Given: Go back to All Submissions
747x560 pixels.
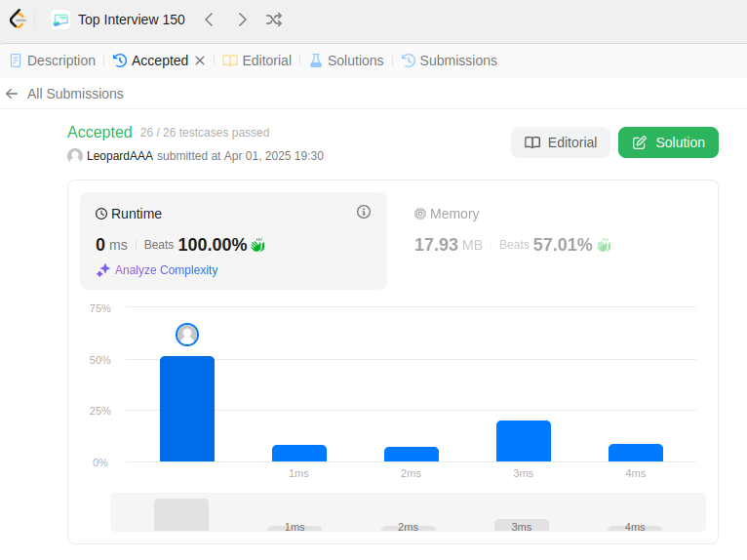Looking at the screenshot, I should [75, 94].
